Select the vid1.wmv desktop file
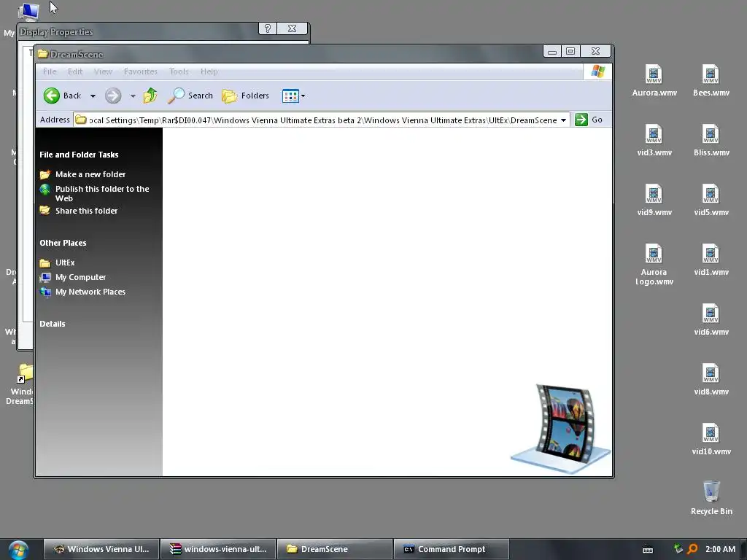747x560 pixels. click(x=711, y=260)
